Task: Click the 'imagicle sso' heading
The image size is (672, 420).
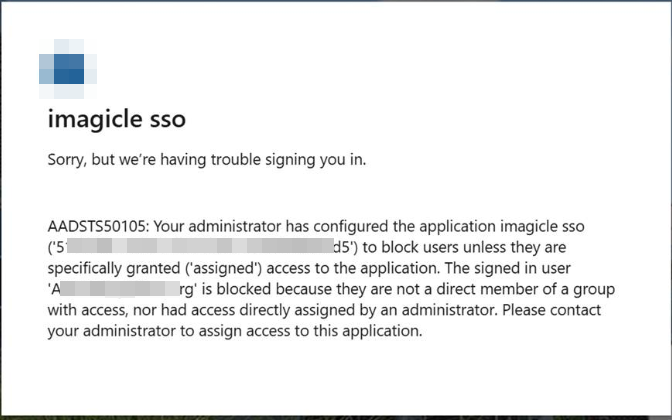Action: (117, 119)
